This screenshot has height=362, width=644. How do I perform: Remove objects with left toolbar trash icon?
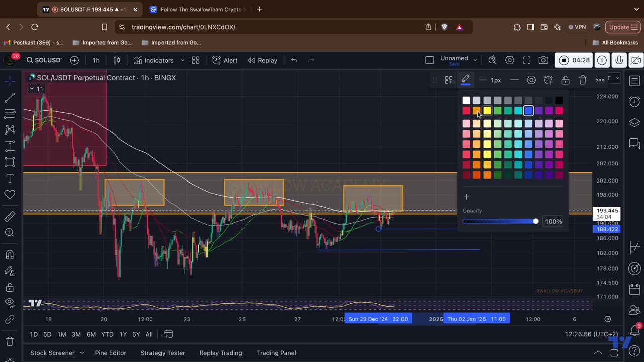pos(10,341)
